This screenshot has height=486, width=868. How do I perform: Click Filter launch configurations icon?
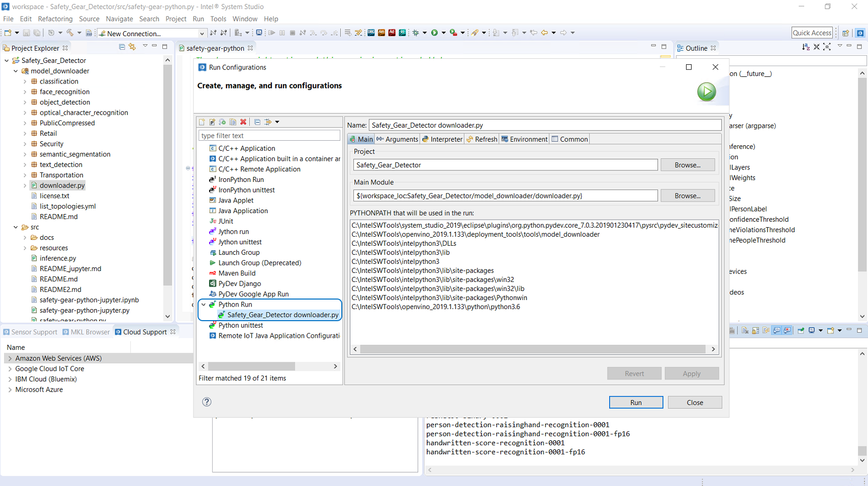click(268, 122)
